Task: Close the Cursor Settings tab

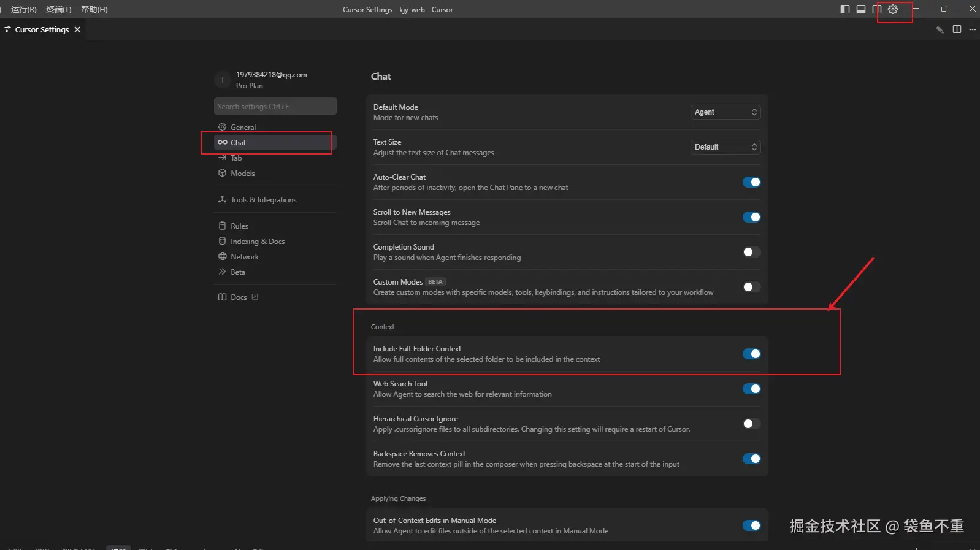Action: 77,29
